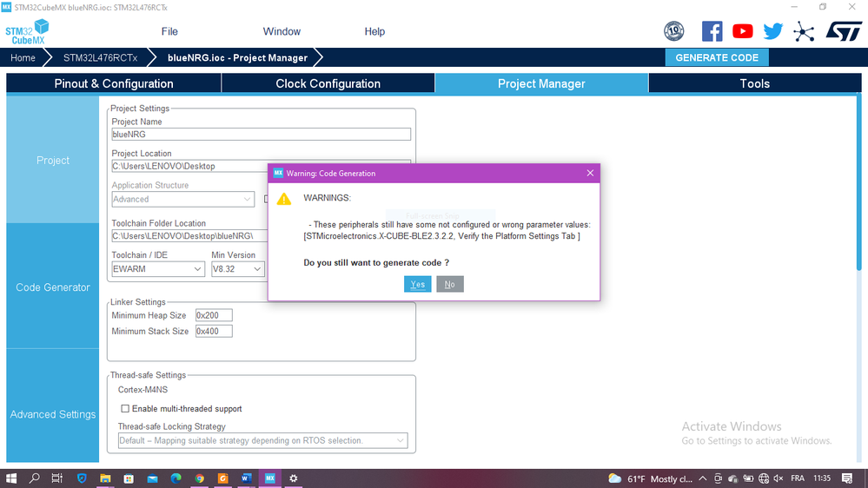Viewport: 868px width, 488px height.
Task: Click the STM32CubeMX cube logo
Action: (27, 32)
